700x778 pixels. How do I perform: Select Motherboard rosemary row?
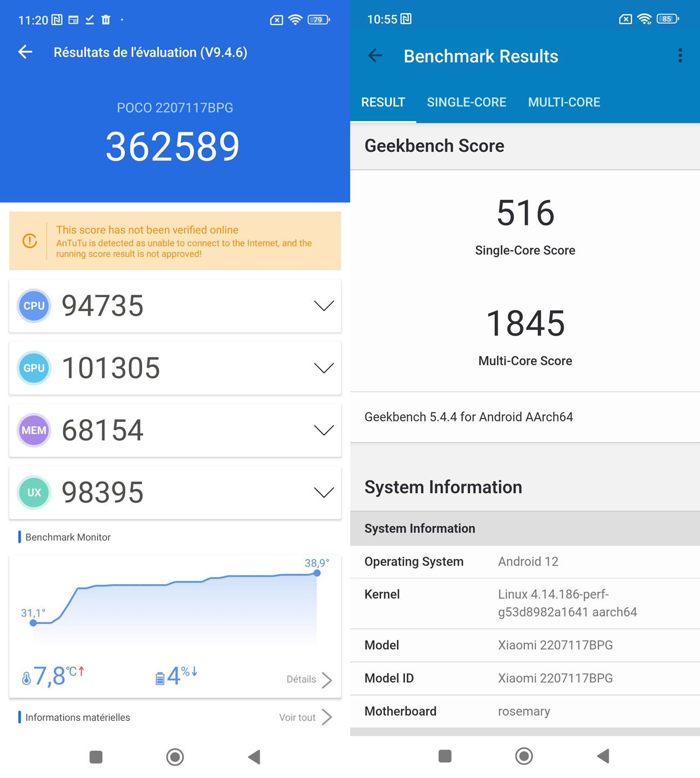pyautogui.click(x=525, y=712)
